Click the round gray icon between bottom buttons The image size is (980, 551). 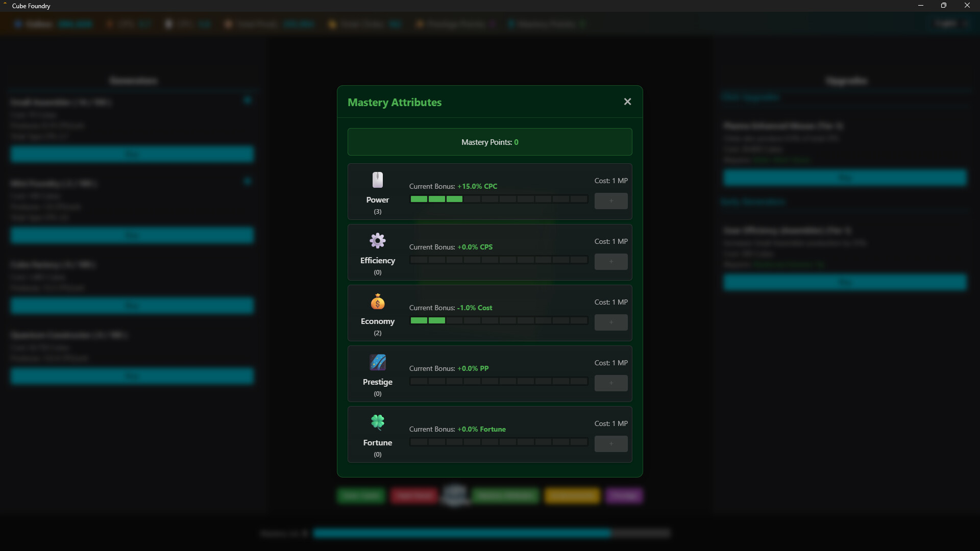click(x=454, y=495)
